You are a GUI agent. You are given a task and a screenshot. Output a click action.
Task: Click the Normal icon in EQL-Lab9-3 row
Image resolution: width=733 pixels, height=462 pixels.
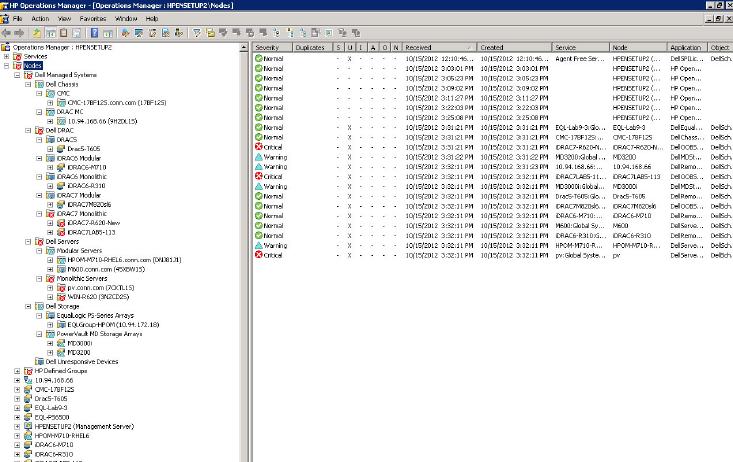(x=259, y=127)
